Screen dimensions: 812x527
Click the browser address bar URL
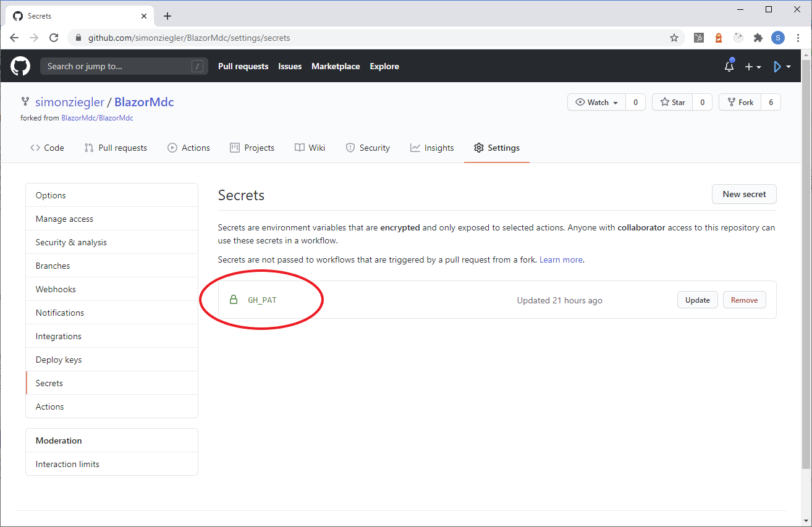point(189,38)
